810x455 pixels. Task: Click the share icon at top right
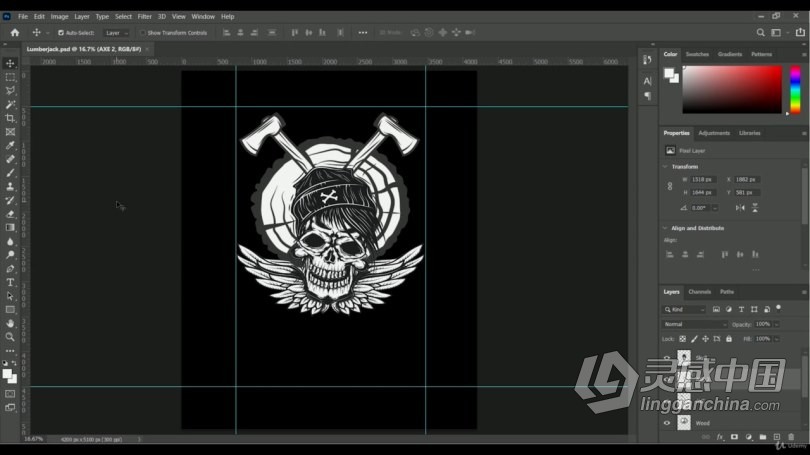click(800, 32)
